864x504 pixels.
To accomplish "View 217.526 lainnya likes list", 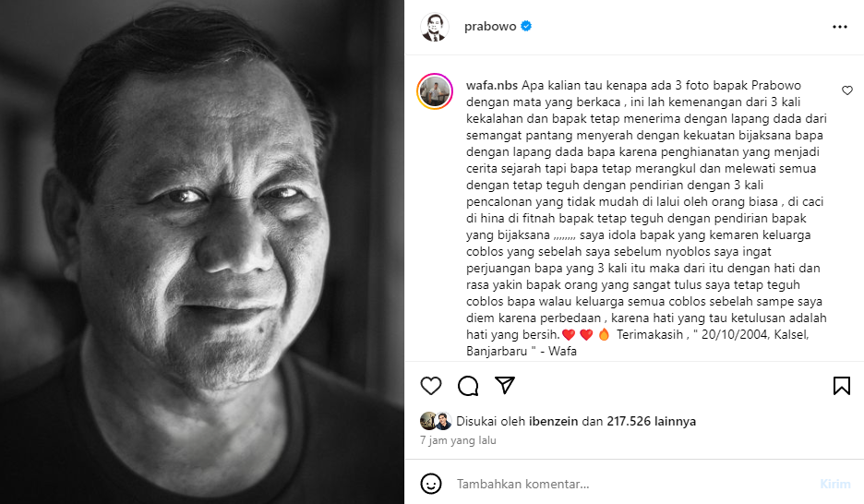I will (x=652, y=421).
